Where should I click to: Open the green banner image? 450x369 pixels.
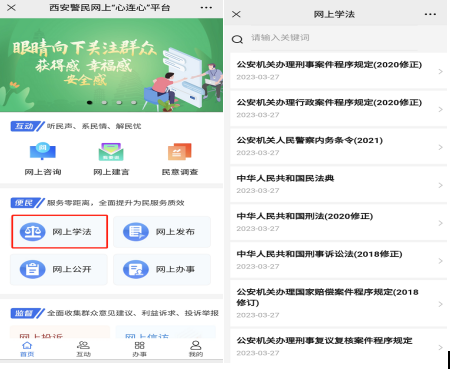click(x=111, y=65)
